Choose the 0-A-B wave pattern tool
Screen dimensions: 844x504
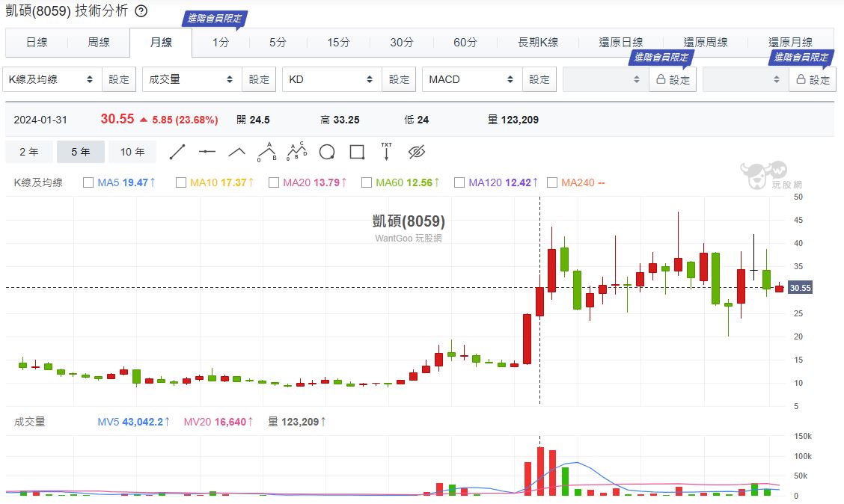tap(267, 152)
